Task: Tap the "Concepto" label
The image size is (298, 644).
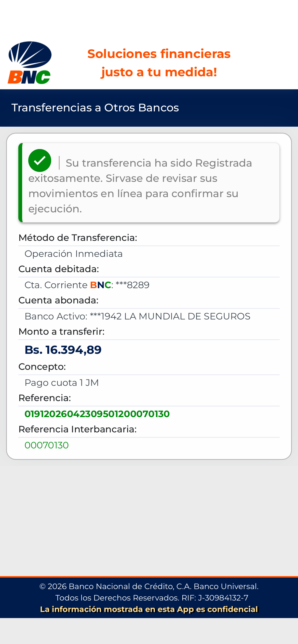Action: [x=42, y=367]
